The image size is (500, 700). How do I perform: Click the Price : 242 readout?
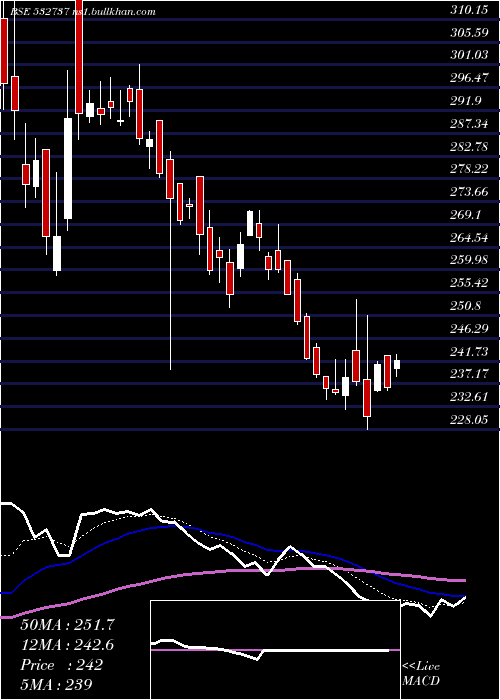62,665
